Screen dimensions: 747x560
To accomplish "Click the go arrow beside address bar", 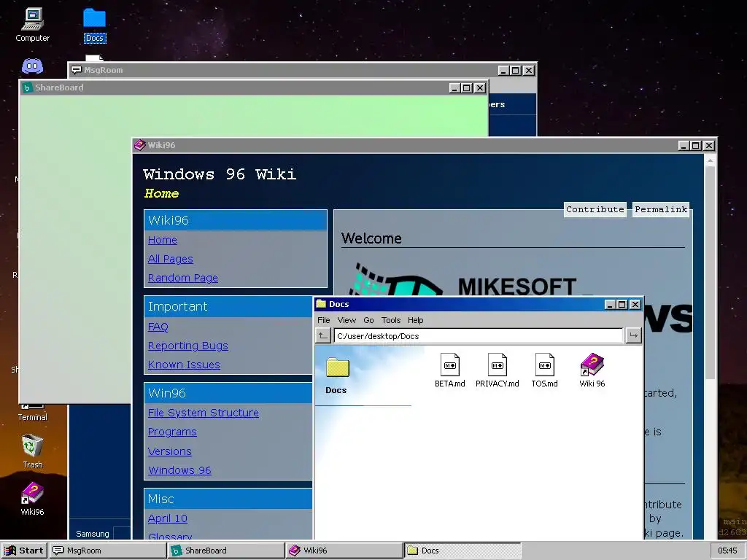I will point(633,335).
